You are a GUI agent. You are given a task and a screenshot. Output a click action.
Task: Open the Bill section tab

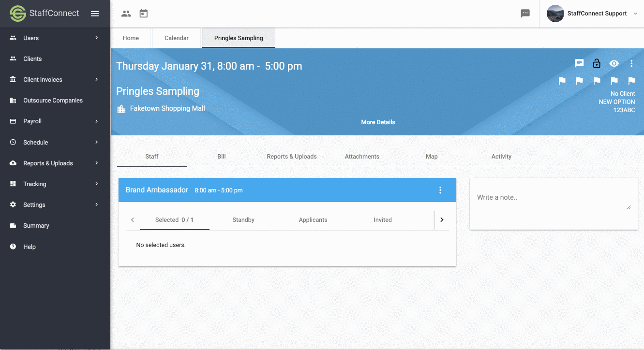pyautogui.click(x=222, y=157)
